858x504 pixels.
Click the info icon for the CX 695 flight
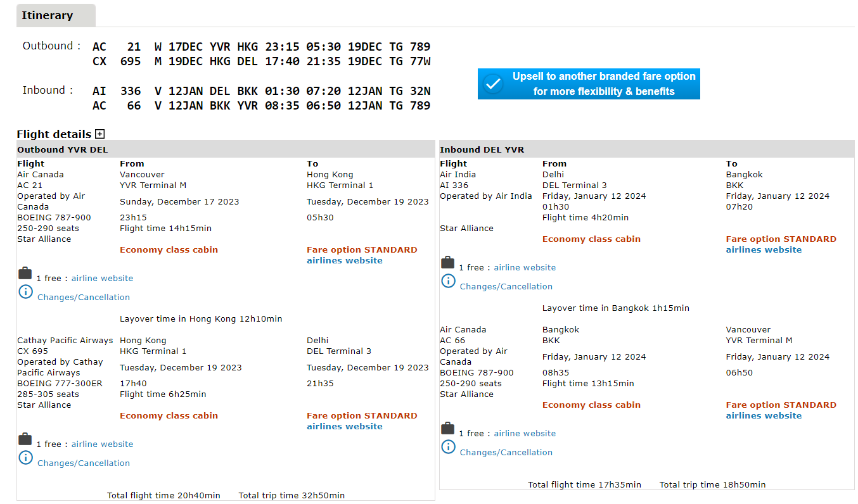(25, 458)
